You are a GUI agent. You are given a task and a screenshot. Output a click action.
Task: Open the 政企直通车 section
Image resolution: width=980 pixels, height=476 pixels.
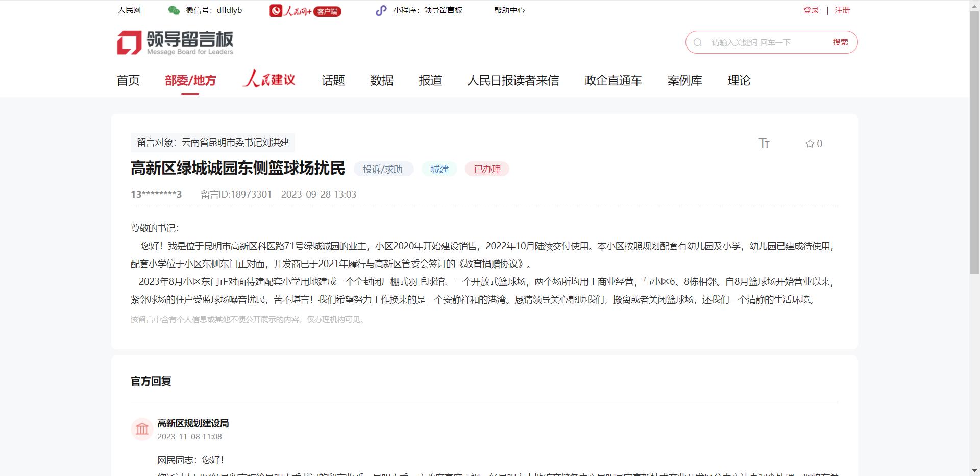point(612,80)
